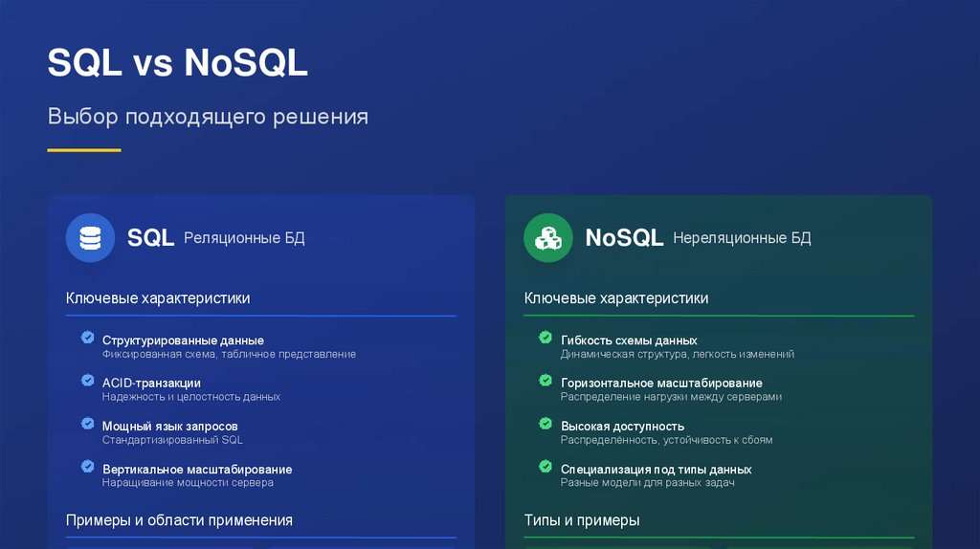Image resolution: width=980 pixels, height=549 pixels.
Task: Click the checkmark beside Мощный язык запросов
Action: pos(87,424)
